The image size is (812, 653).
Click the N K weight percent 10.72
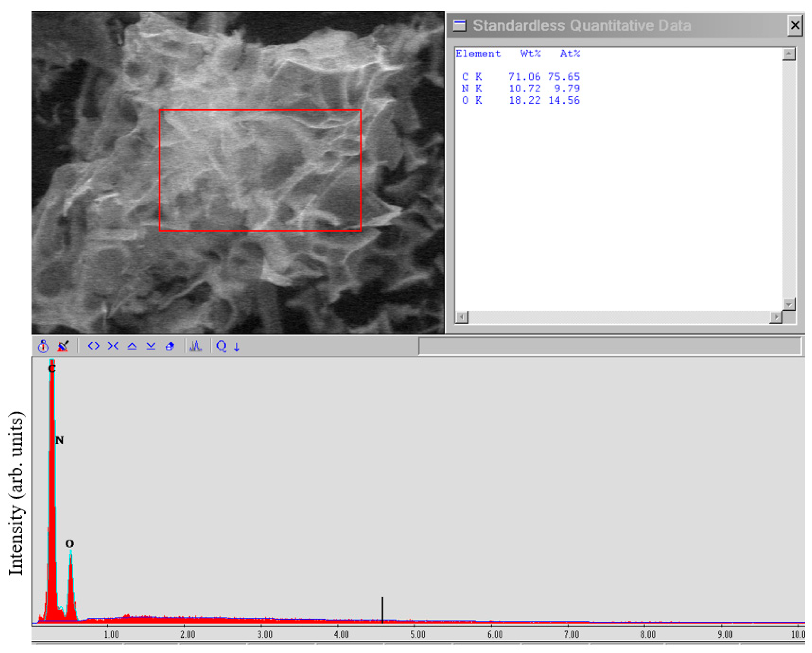coord(525,89)
